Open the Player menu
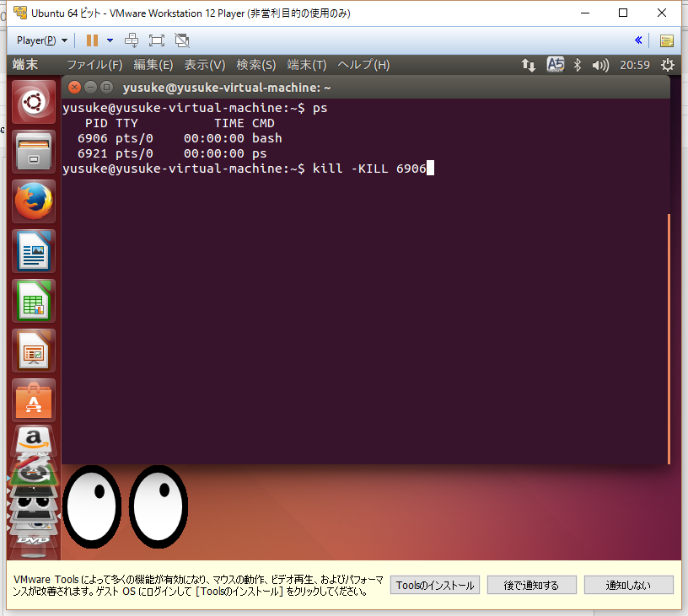688x616 pixels. click(x=35, y=40)
